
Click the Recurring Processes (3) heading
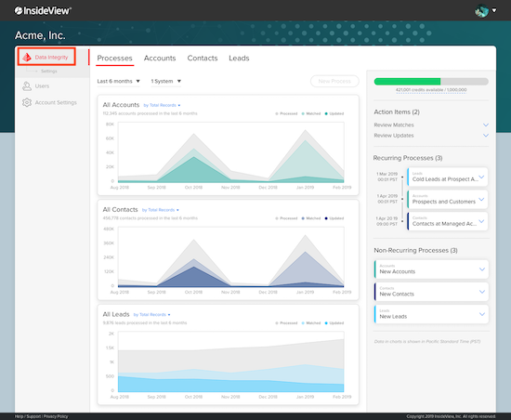point(408,158)
